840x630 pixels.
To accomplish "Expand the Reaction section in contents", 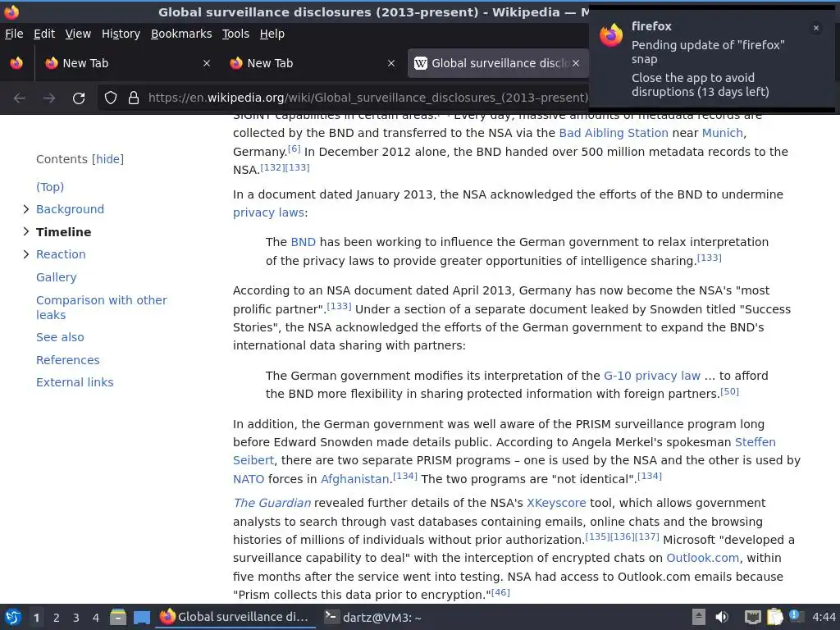I will (25, 254).
